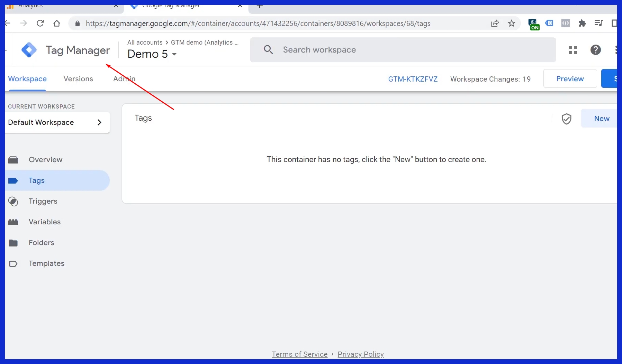Click the code brackets extension icon

pyautogui.click(x=566, y=23)
